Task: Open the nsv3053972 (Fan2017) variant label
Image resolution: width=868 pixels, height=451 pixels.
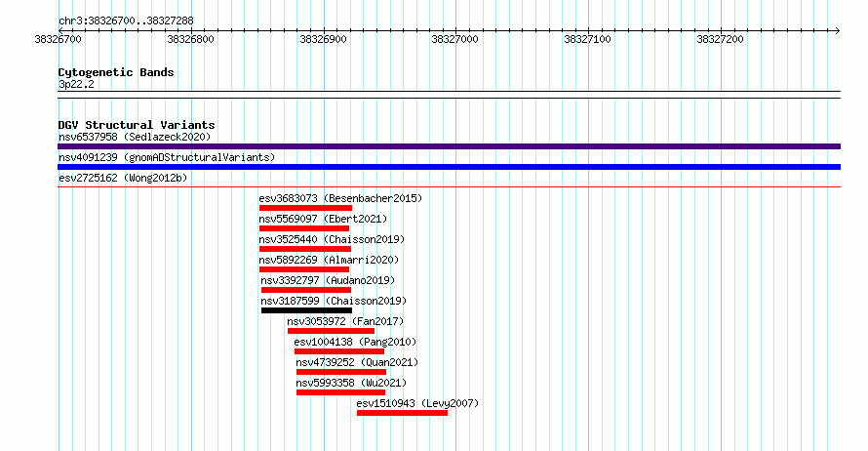Action: [345, 321]
